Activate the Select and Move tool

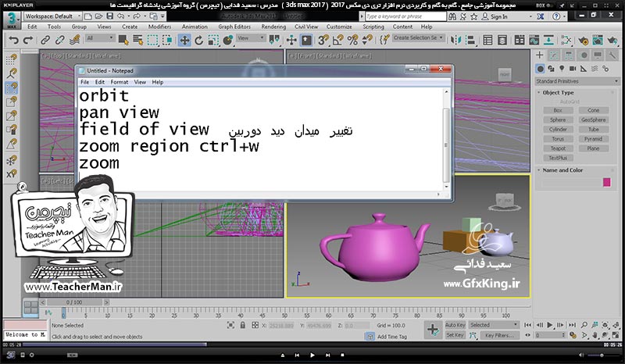(x=184, y=41)
